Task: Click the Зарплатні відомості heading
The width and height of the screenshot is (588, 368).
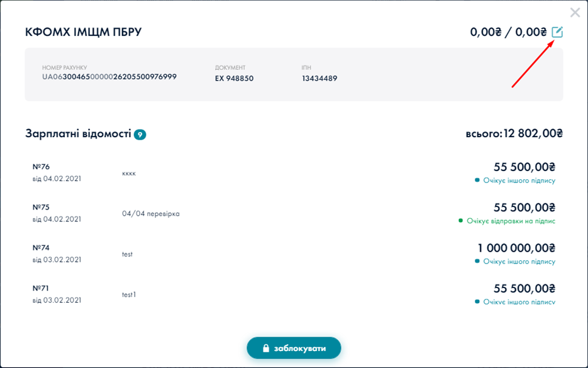Action: 78,134
